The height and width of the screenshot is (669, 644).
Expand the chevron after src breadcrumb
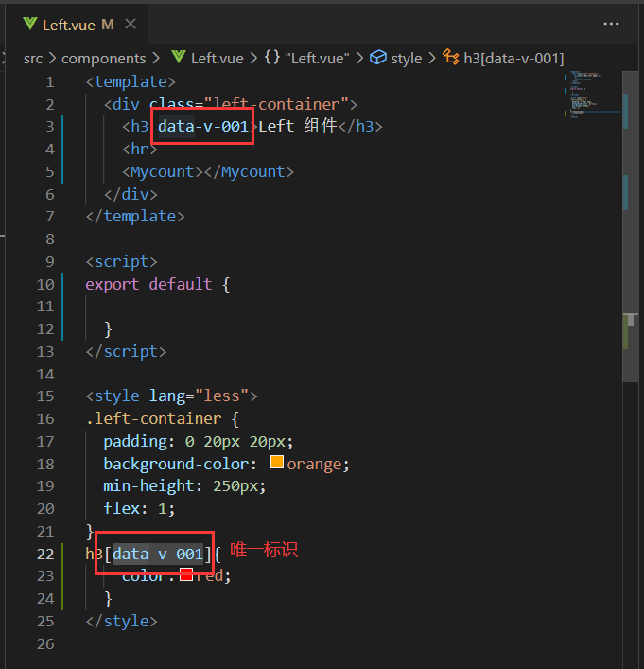click(52, 59)
